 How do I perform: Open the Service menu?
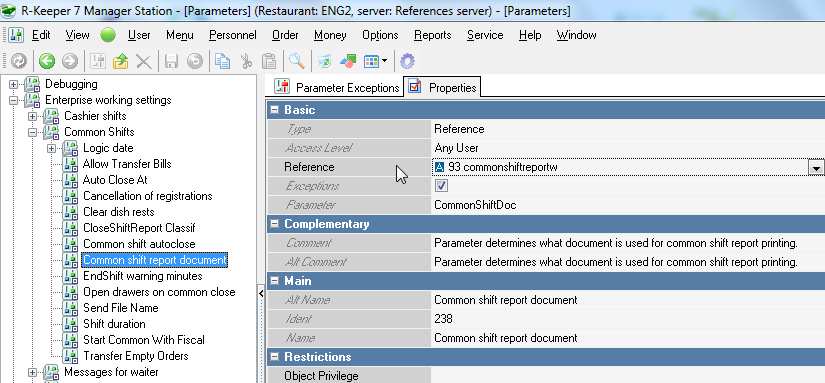[x=485, y=35]
